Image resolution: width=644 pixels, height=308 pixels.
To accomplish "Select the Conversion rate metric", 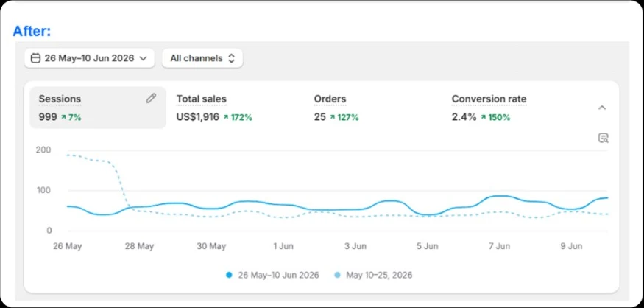I will coord(489,99).
